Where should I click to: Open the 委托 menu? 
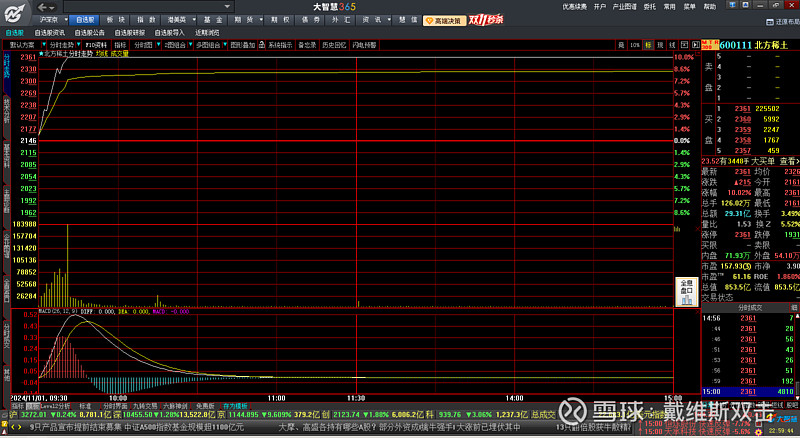tap(649, 7)
